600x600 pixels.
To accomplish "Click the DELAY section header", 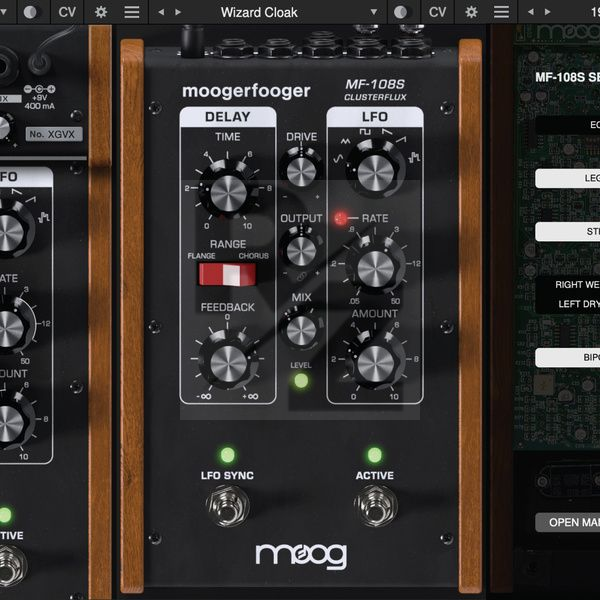I will pos(228,117).
